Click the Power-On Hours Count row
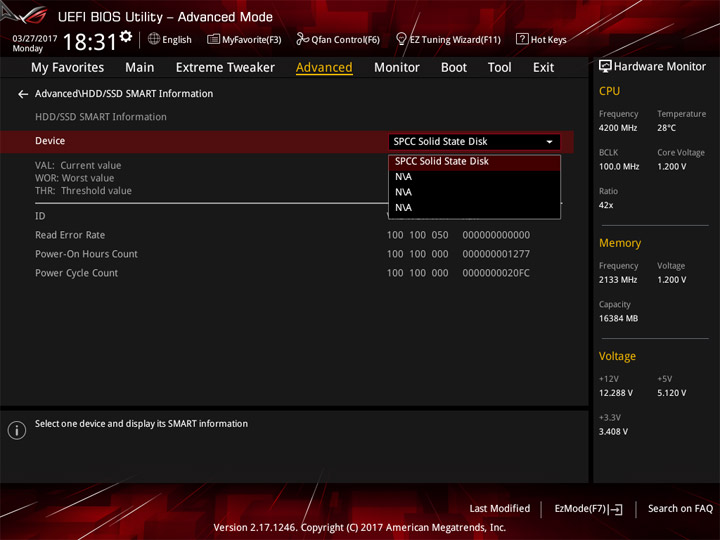The width and height of the screenshot is (720, 540). (282, 254)
